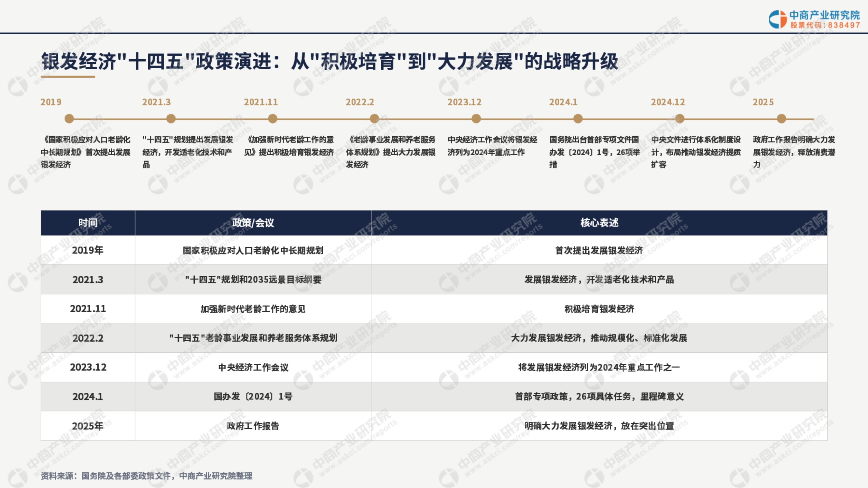Click timeline description 中央文件进行体系化制度设计
This screenshot has height=488, width=868.
696,152
